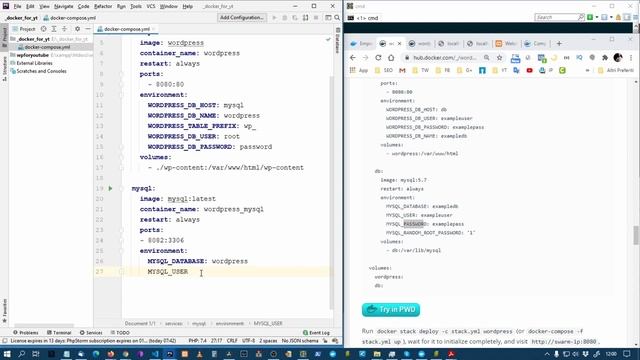640x360 pixels.
Task: Open YouTube bookmark icon
Action: (x=529, y=70)
